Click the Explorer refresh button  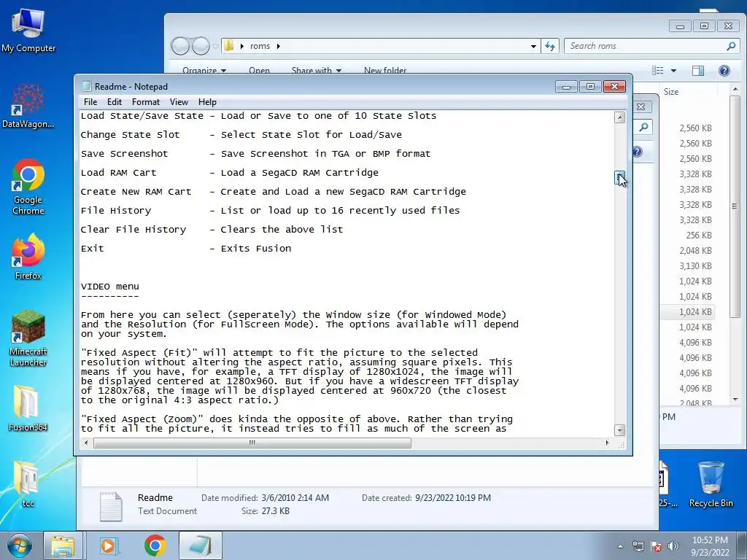(550, 46)
